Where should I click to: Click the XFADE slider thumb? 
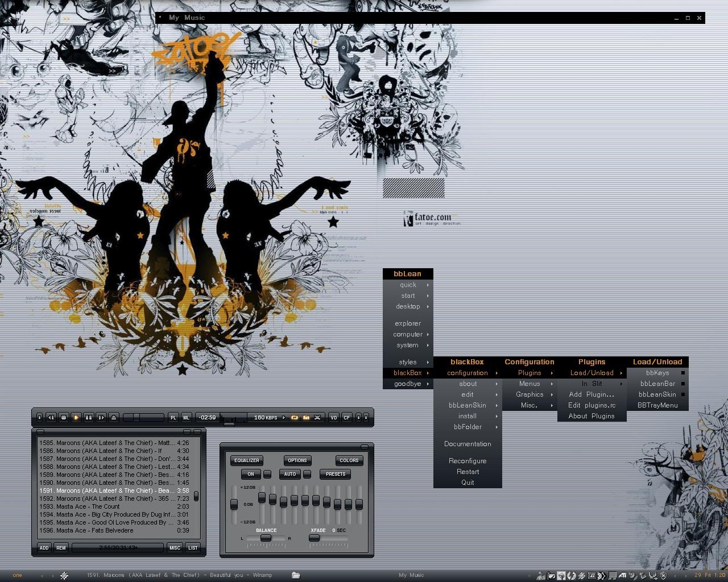coord(314,538)
